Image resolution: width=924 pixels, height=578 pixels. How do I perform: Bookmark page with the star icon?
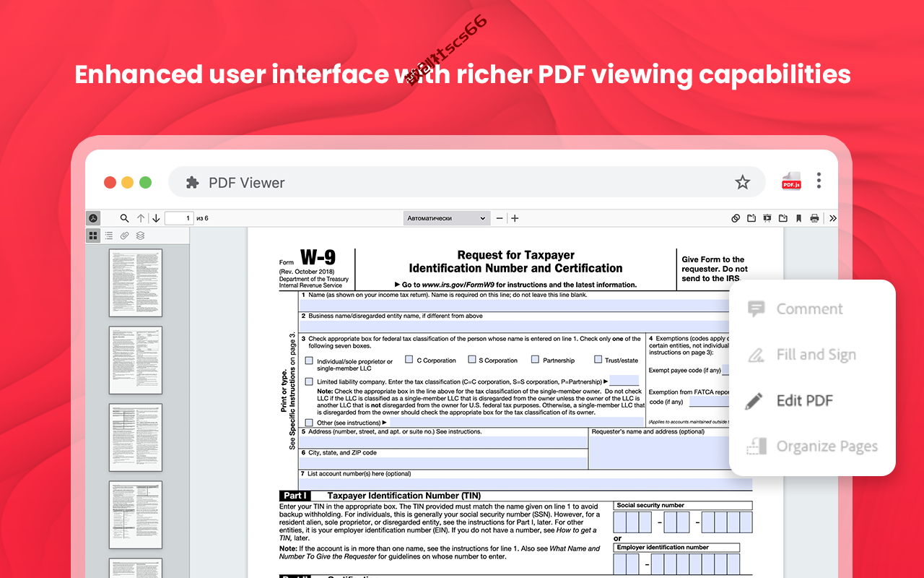coord(743,183)
